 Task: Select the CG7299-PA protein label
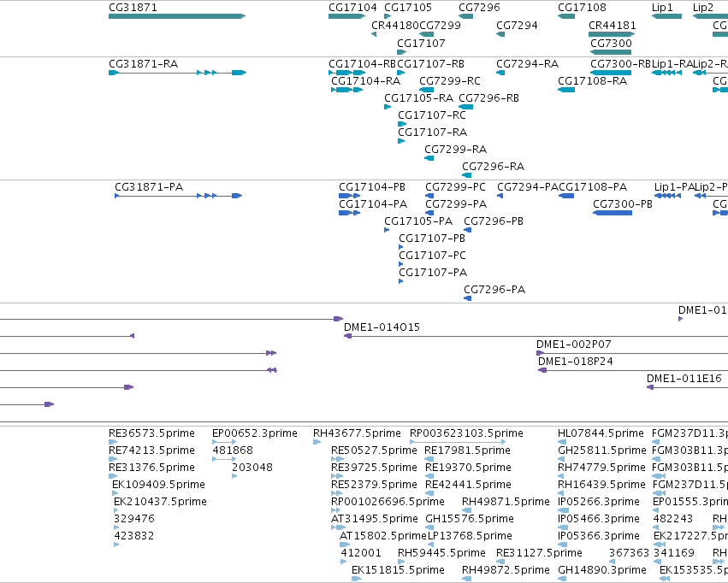tap(456, 204)
